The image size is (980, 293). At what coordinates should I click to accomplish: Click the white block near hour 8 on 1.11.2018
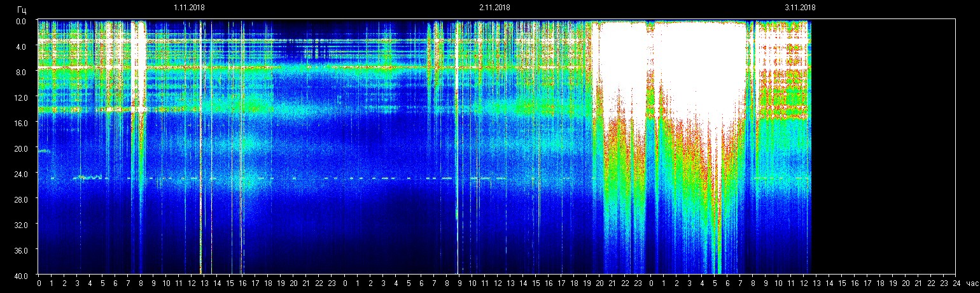tap(138, 64)
